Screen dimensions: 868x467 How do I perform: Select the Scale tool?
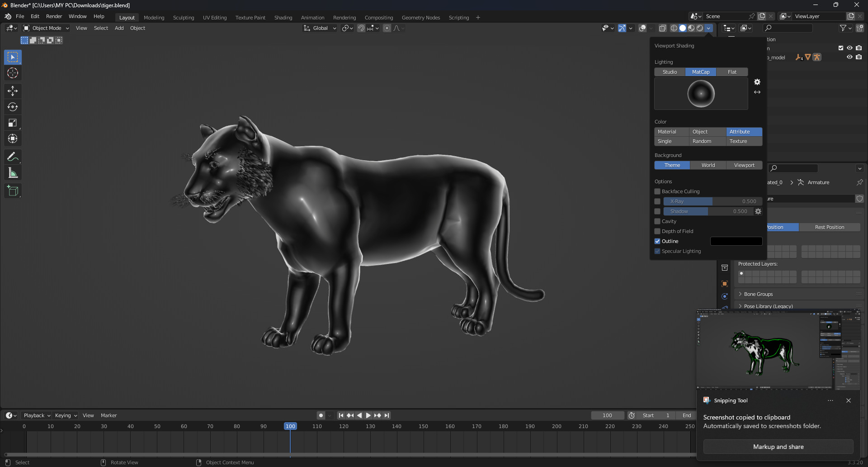tap(13, 123)
